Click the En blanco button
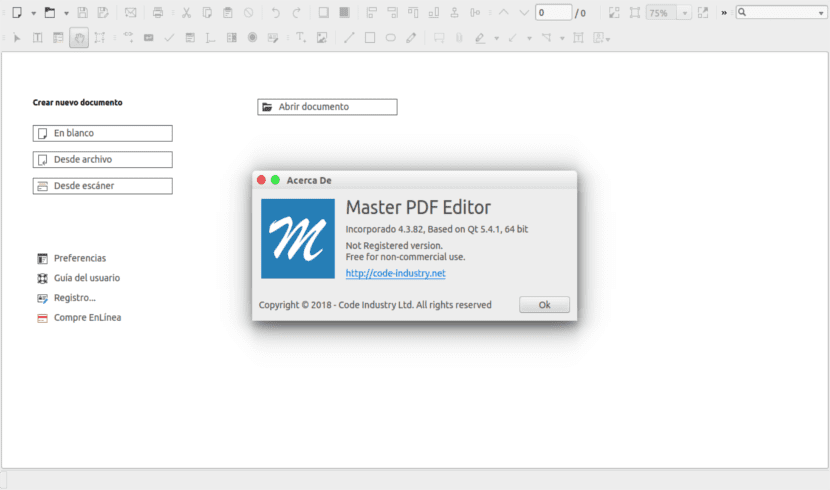Screen dimensions: 830x490 103,133
